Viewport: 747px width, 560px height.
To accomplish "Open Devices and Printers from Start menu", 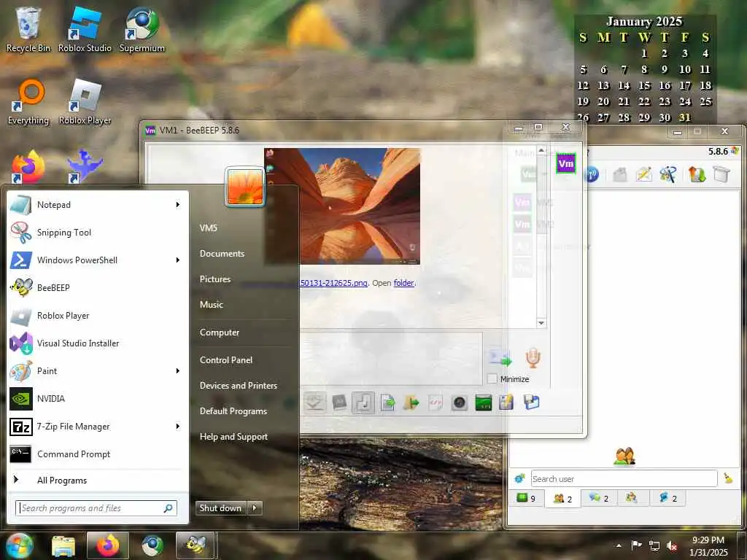I will [239, 386].
